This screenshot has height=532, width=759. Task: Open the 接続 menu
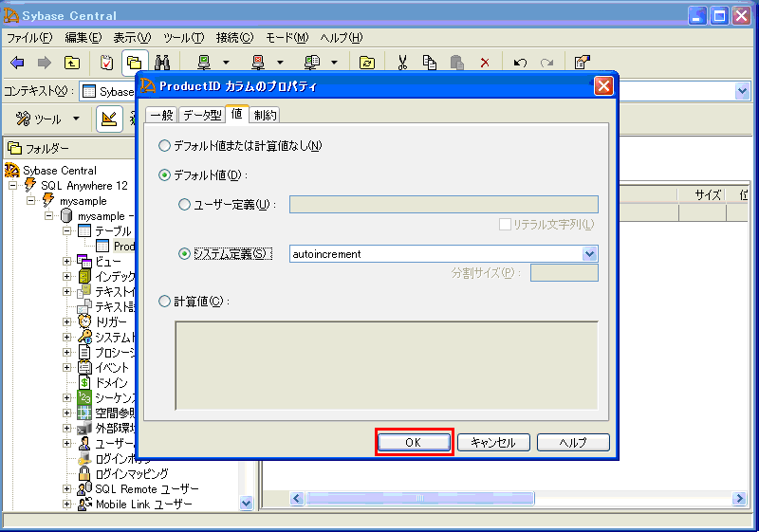click(234, 38)
